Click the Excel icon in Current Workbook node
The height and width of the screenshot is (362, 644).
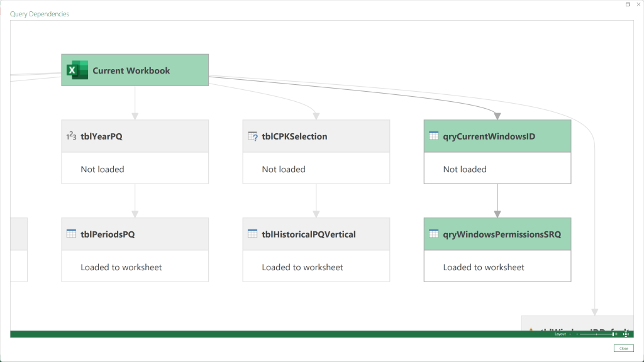77,70
